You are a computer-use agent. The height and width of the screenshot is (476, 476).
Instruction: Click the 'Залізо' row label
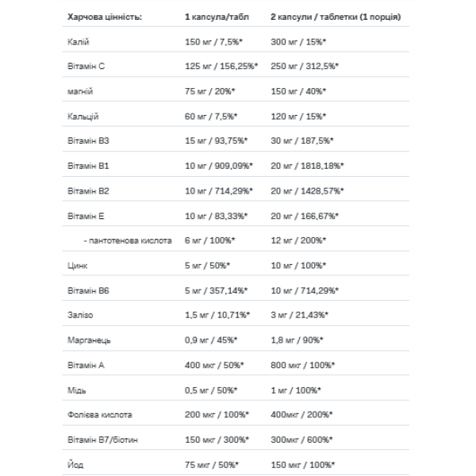[x=80, y=314]
